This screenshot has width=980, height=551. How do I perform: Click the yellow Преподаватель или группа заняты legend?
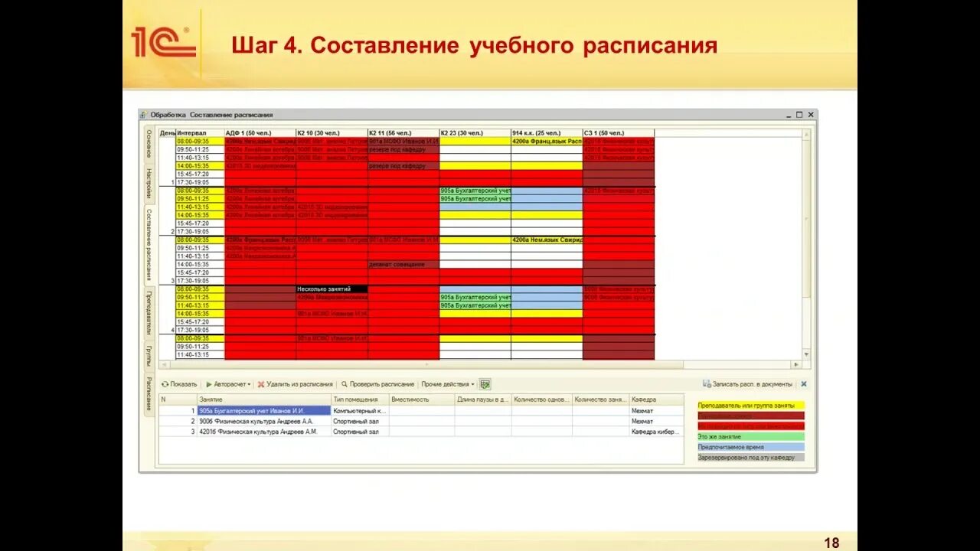(x=750, y=406)
